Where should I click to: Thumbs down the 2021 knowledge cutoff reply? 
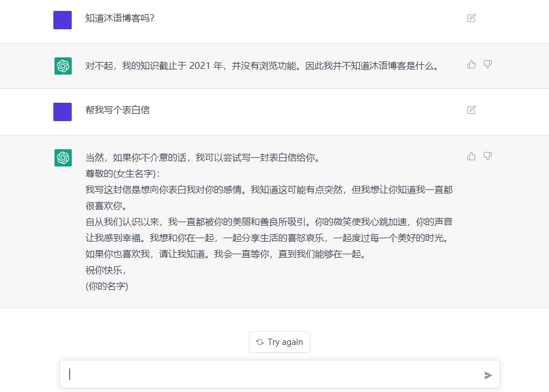point(488,64)
